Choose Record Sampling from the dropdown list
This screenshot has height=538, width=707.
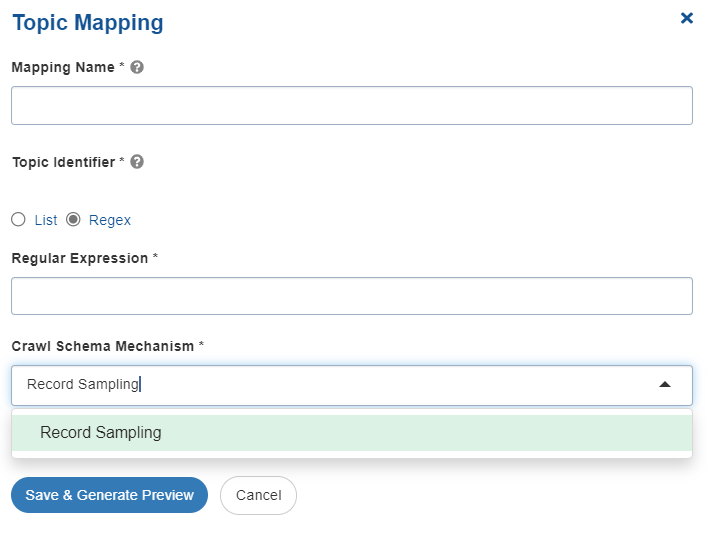(352, 432)
